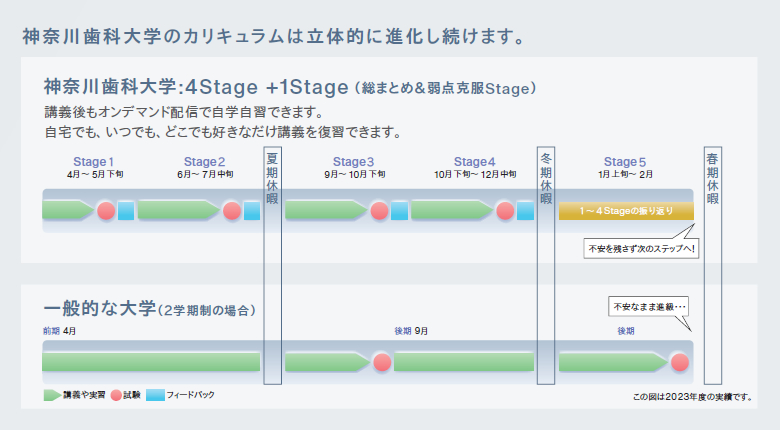
Task: Select the Stage 2 green lecture arrow
Action: [x=179, y=210]
